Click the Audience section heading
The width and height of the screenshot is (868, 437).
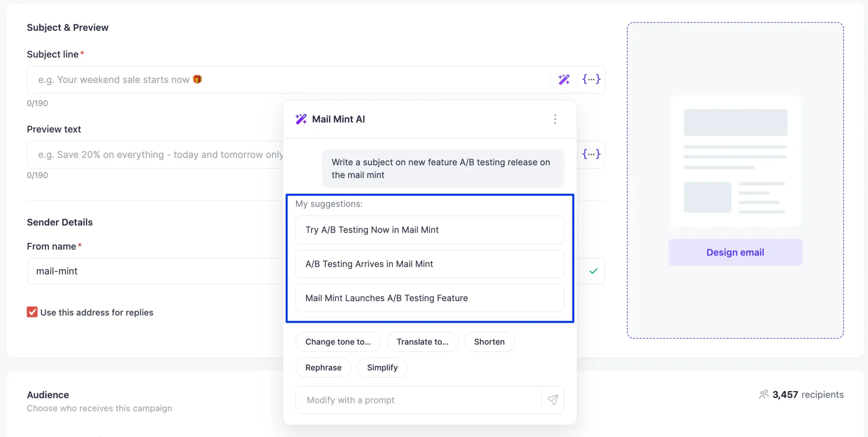48,395
